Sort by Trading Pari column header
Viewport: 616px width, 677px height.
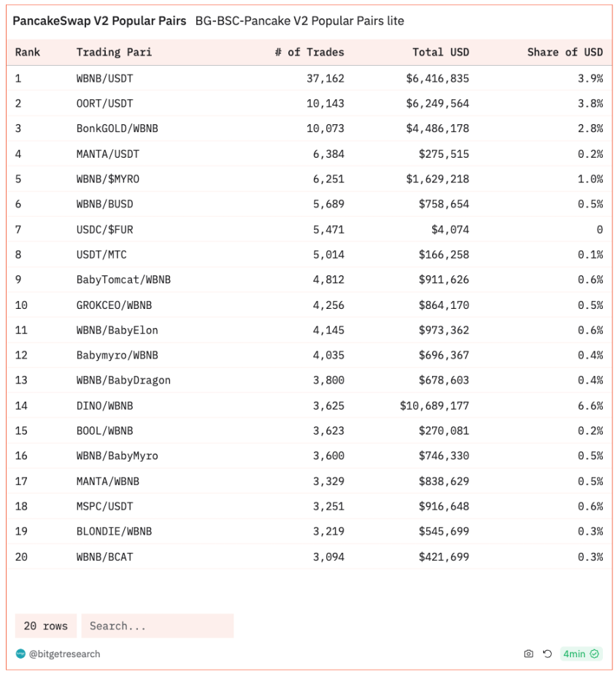pos(114,53)
